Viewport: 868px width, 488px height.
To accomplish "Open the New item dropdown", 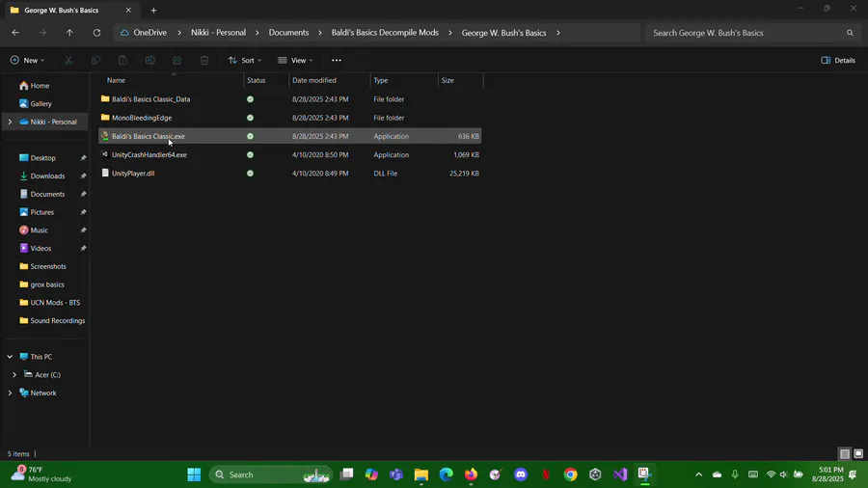I will click(27, 61).
